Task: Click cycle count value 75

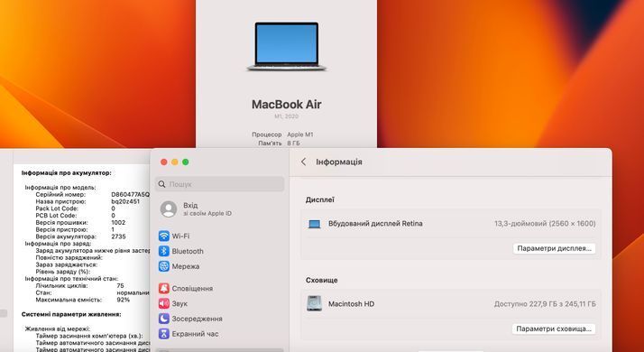Action: point(120,285)
